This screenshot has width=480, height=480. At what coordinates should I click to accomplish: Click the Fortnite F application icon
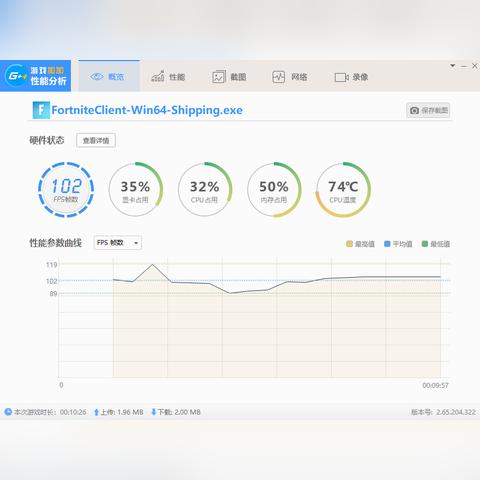pyautogui.click(x=41, y=110)
